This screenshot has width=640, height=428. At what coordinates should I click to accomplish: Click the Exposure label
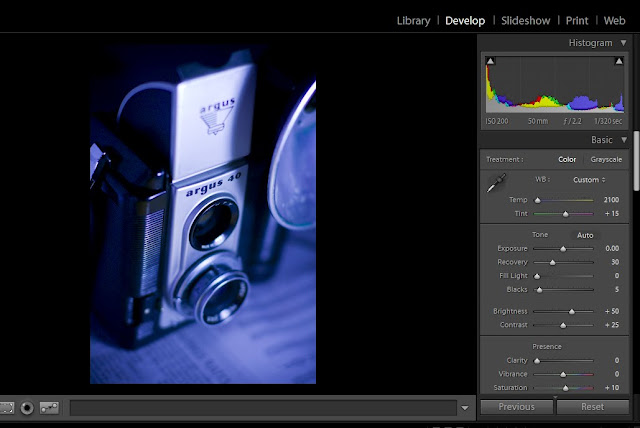(512, 248)
